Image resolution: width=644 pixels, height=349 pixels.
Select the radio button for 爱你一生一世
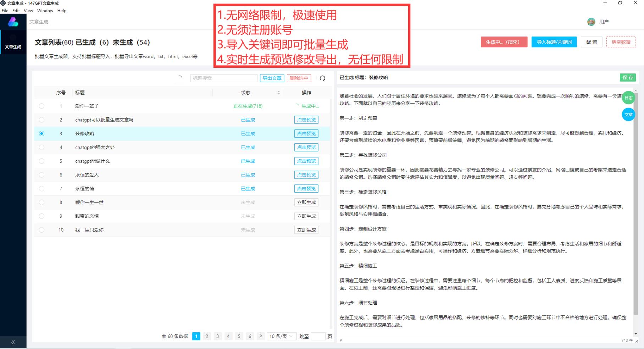[41, 202]
